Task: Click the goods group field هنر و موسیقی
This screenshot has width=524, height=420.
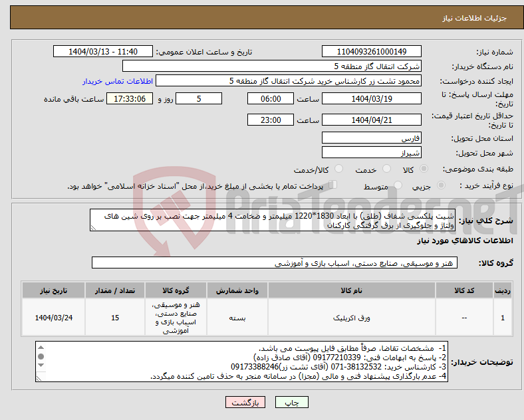Action: [x=275, y=262]
